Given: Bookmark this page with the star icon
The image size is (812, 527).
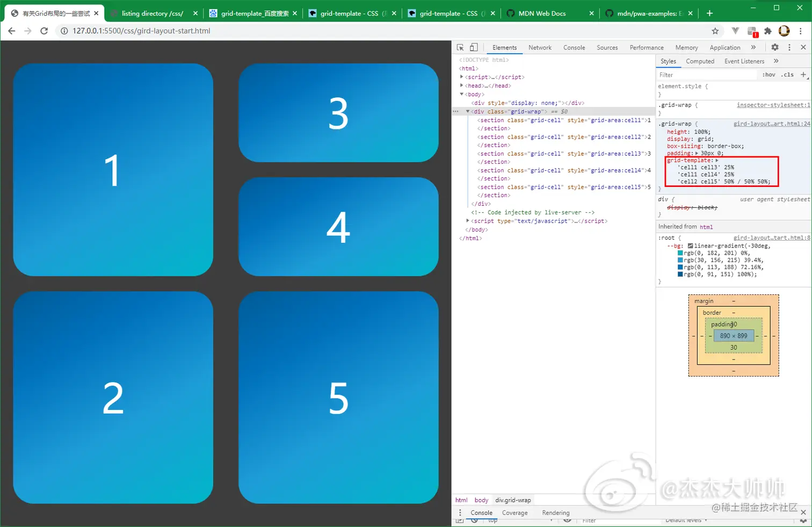Looking at the screenshot, I should pyautogui.click(x=715, y=31).
